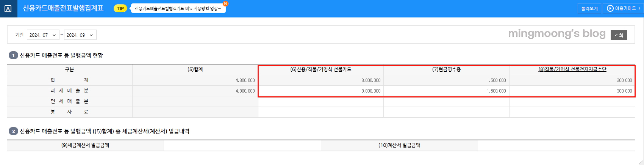Click 합계 row card amount 3,000,000
The height and width of the screenshot is (165, 644).
click(x=321, y=80)
